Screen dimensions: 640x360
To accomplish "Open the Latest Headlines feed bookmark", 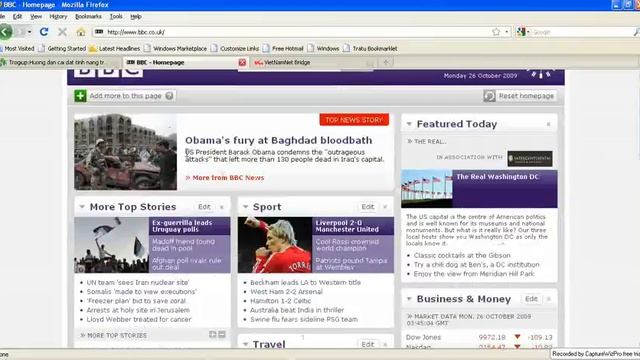I will (x=114, y=49).
